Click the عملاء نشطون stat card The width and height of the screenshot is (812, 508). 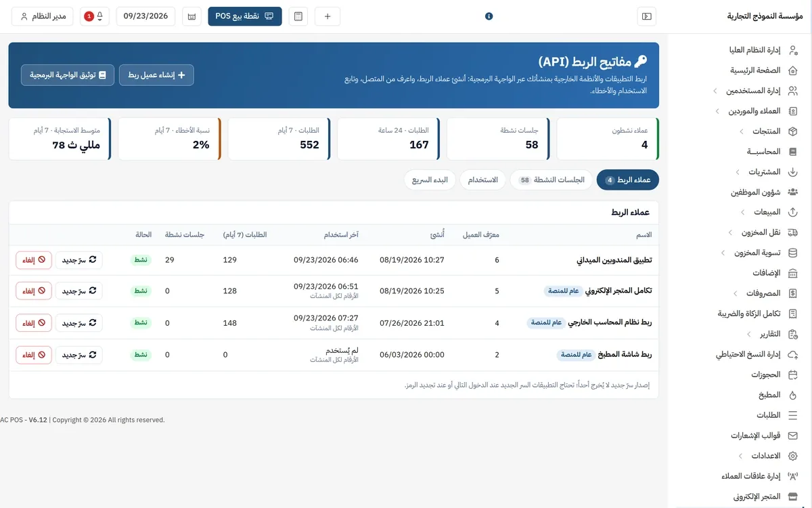(x=608, y=139)
